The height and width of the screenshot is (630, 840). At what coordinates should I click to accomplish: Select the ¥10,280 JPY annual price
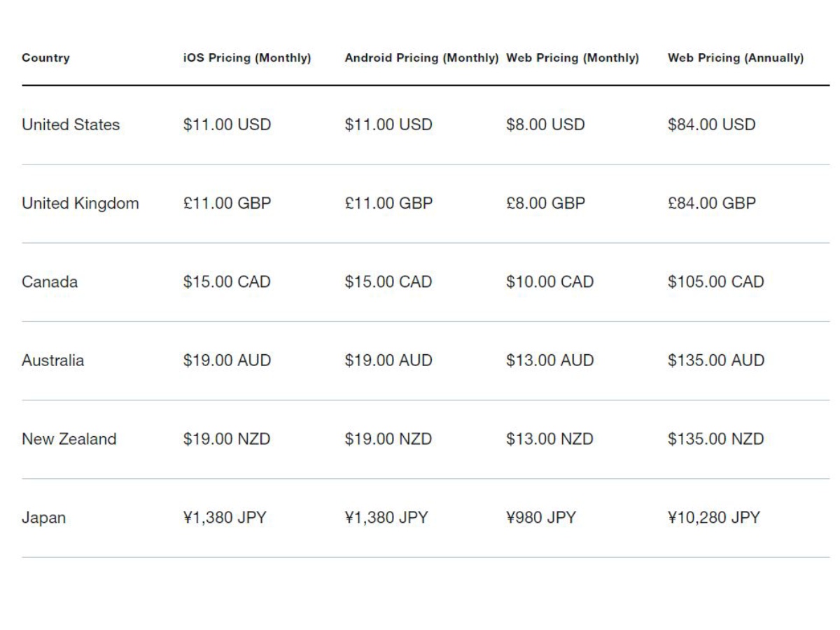point(714,518)
